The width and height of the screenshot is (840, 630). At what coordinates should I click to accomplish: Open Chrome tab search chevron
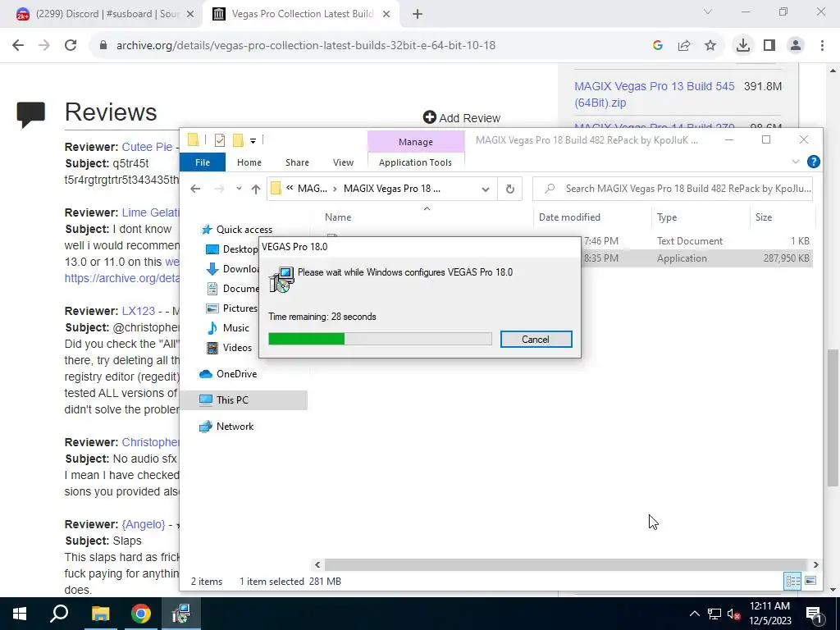(708, 11)
